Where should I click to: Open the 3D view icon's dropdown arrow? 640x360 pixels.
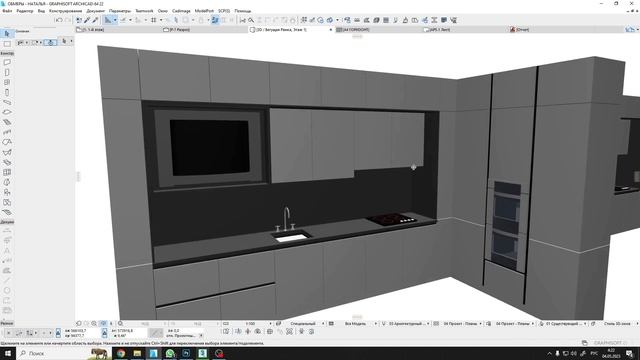337,20
